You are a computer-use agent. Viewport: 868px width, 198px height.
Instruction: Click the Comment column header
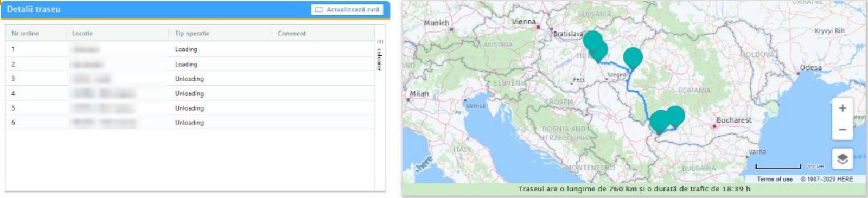pyautogui.click(x=292, y=33)
